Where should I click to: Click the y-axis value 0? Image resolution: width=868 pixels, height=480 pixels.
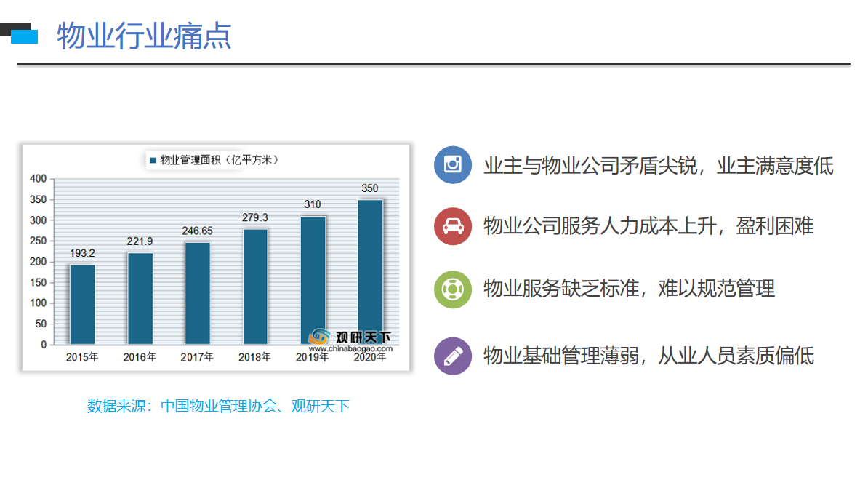(x=44, y=344)
